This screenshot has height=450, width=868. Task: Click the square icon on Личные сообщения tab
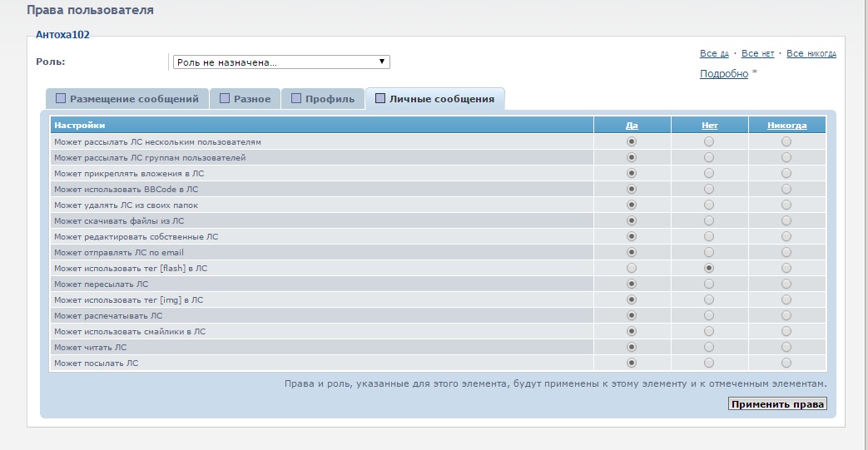[380, 98]
